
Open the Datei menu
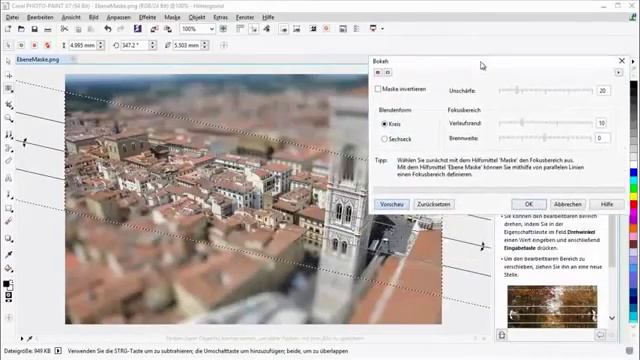tap(12, 17)
